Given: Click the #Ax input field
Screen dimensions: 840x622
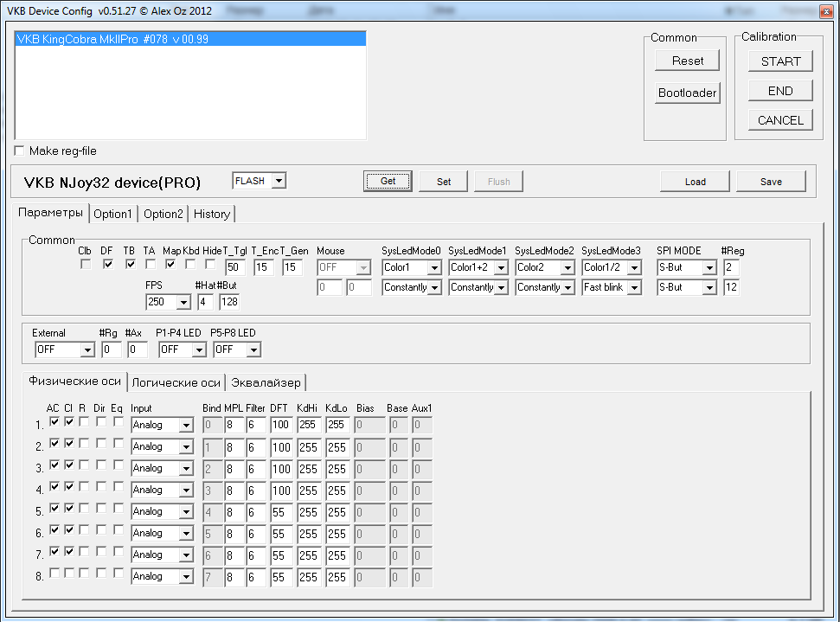Looking at the screenshot, I should [x=138, y=349].
